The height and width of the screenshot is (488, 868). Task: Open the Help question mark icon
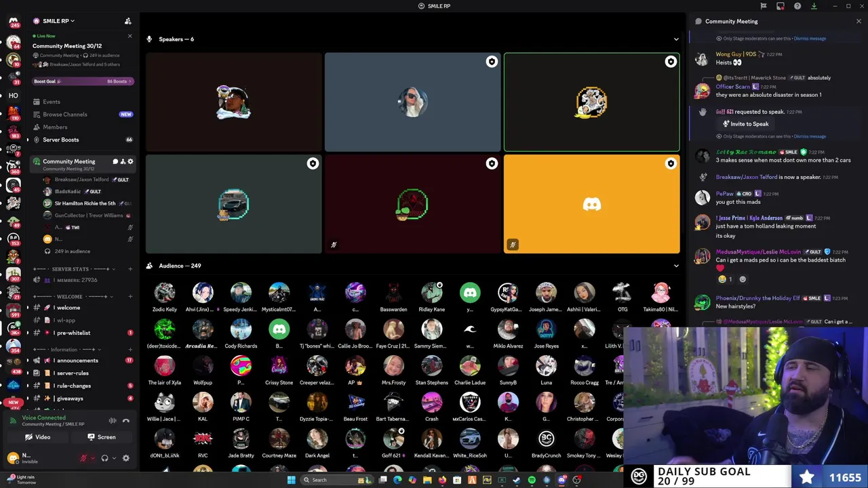click(797, 6)
